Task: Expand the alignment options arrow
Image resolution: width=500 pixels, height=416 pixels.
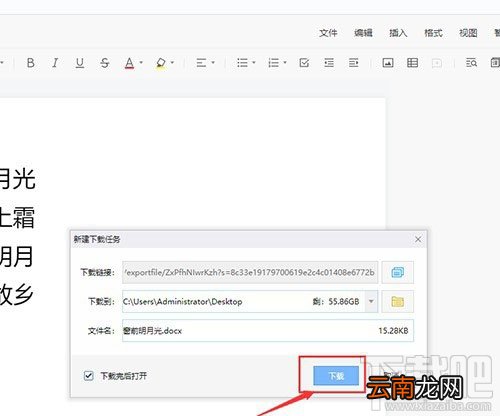Action: point(213,62)
